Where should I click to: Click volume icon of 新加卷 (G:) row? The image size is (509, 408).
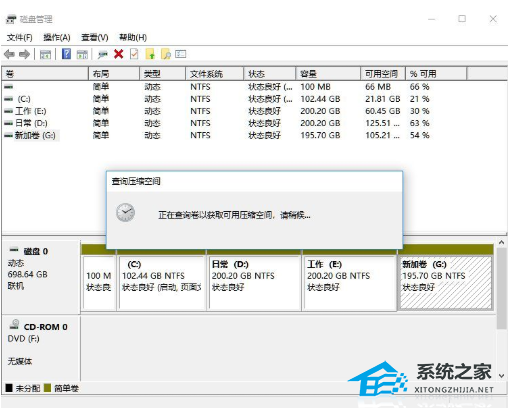coord(9,135)
